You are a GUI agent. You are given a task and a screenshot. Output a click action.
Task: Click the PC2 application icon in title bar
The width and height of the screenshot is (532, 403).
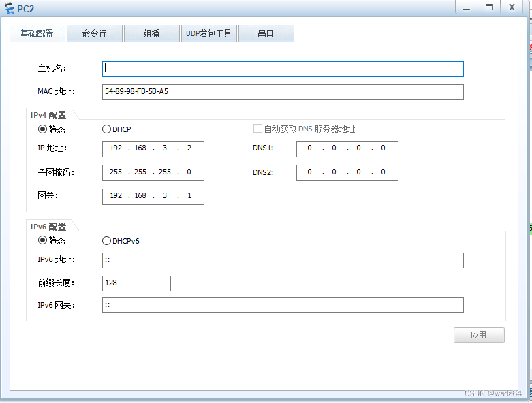[9, 7]
